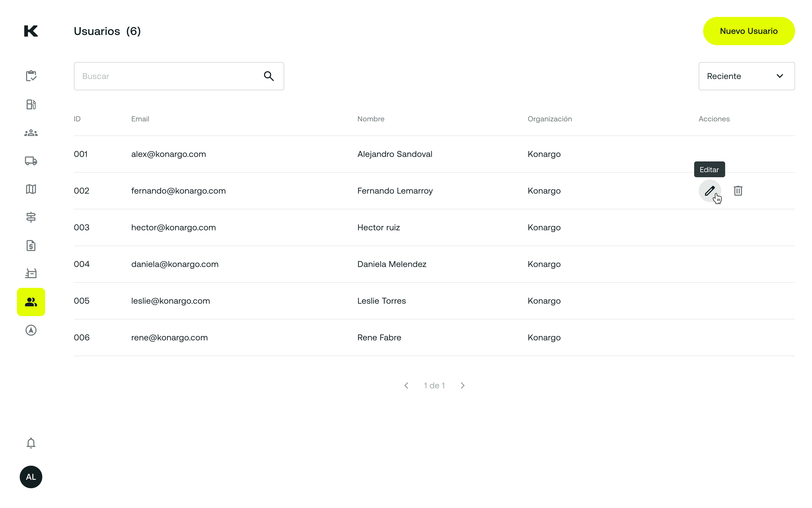
Task: Open the navigation compass sidebar icon
Action: pos(31,330)
